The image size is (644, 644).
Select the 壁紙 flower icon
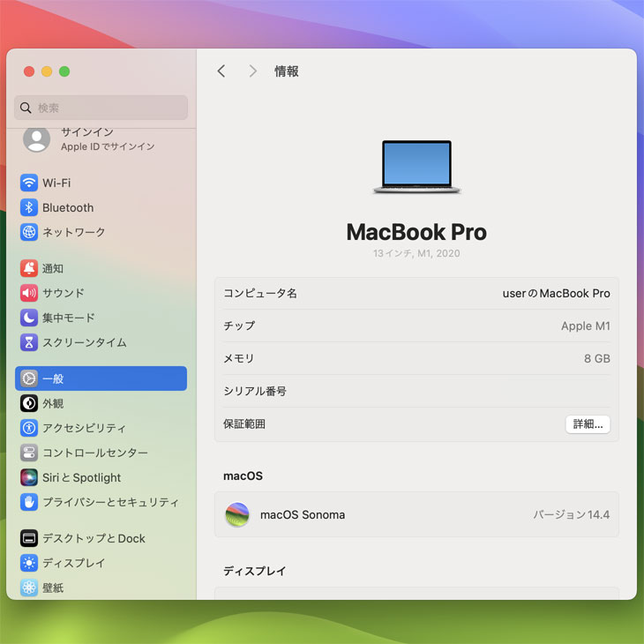[x=29, y=588]
